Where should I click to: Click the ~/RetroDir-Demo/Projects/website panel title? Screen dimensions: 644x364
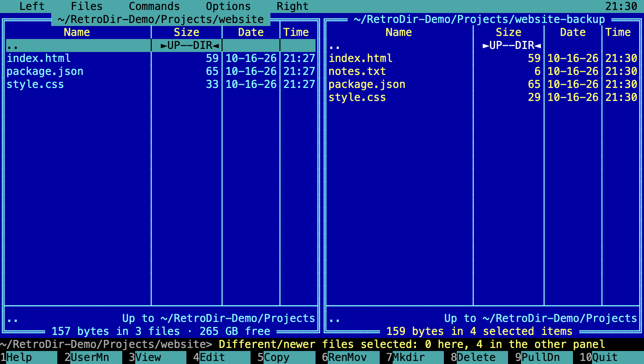click(x=161, y=19)
